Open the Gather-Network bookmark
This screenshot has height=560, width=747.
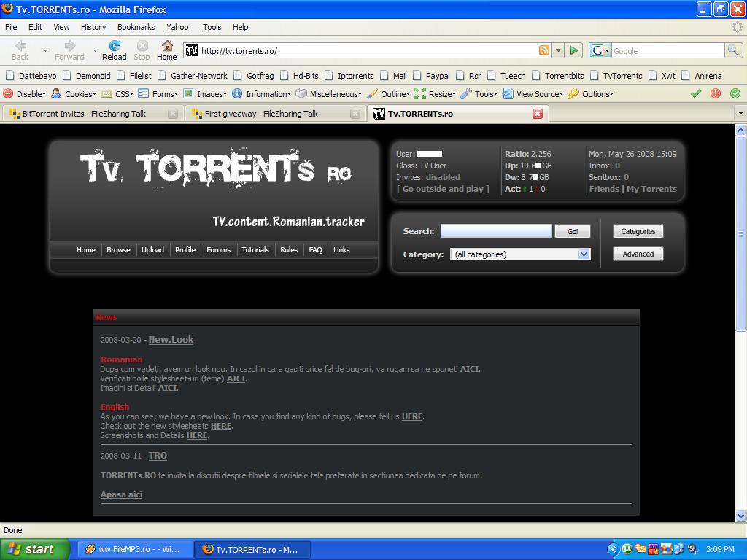click(193, 76)
